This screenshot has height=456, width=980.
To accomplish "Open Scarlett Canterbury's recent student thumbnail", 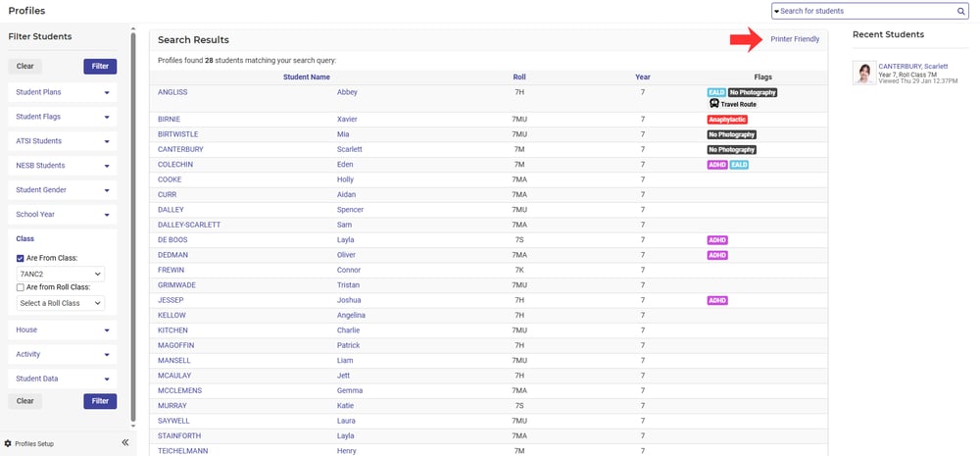I will pos(863,74).
